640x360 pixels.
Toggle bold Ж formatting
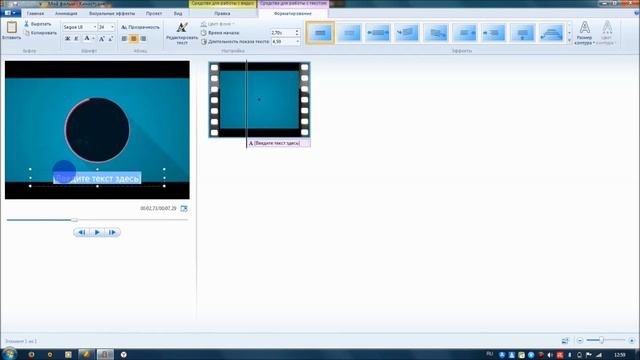tap(67, 38)
